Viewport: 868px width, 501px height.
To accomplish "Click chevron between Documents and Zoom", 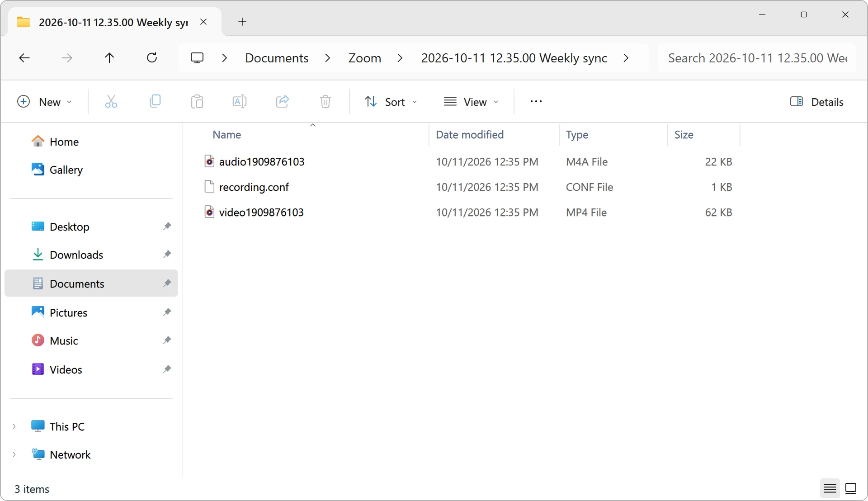I will 328,58.
